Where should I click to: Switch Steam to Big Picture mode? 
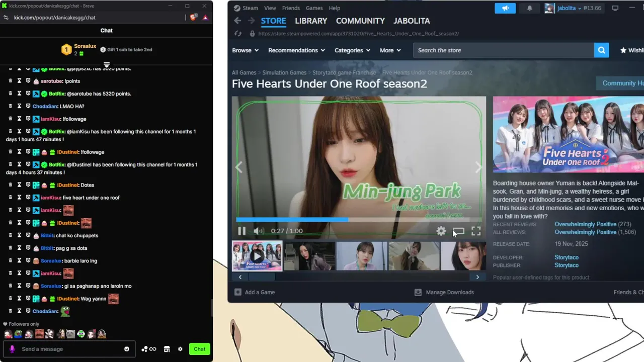[615, 8]
